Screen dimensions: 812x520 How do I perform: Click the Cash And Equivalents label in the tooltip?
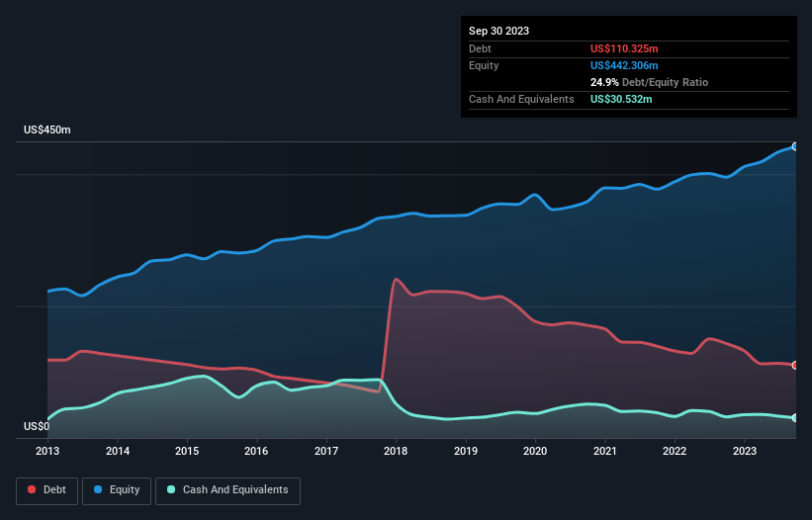click(521, 99)
